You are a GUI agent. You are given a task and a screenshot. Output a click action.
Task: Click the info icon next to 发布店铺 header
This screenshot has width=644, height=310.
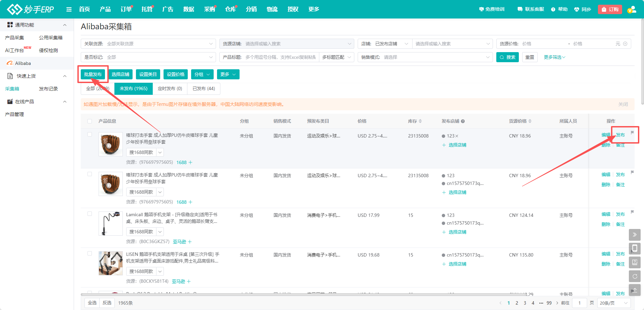tap(463, 121)
